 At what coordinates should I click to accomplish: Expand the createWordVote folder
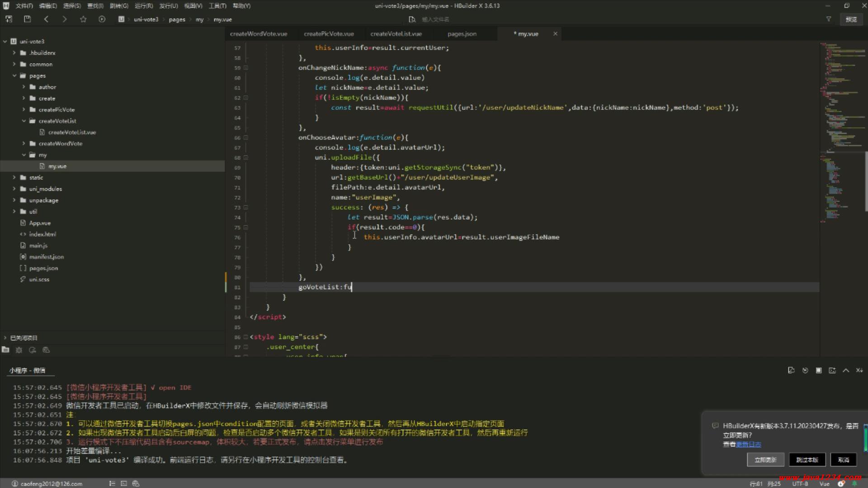tap(24, 143)
